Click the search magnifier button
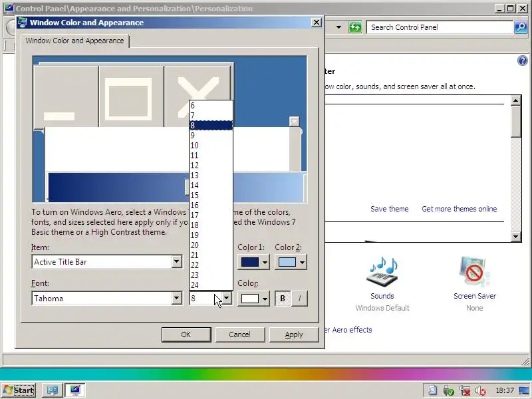 pyautogui.click(x=521, y=27)
